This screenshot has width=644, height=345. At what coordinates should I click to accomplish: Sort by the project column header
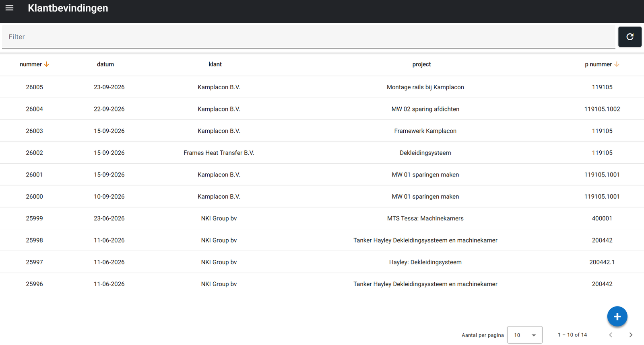[x=421, y=64]
